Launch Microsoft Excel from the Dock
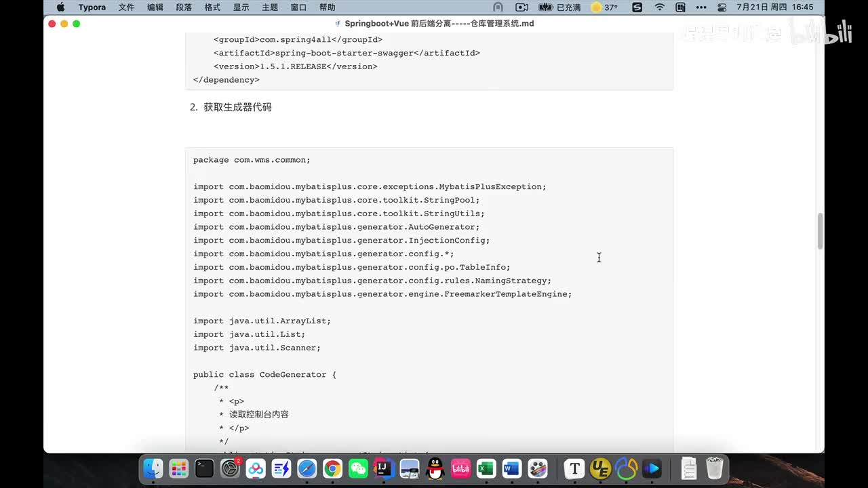This screenshot has height=488, width=868. [x=486, y=468]
